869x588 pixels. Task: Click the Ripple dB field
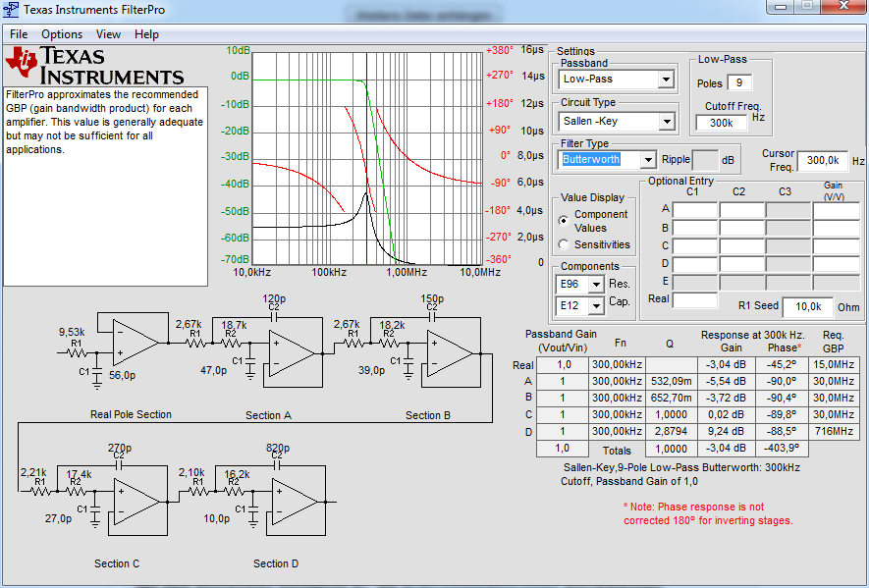tap(705, 160)
